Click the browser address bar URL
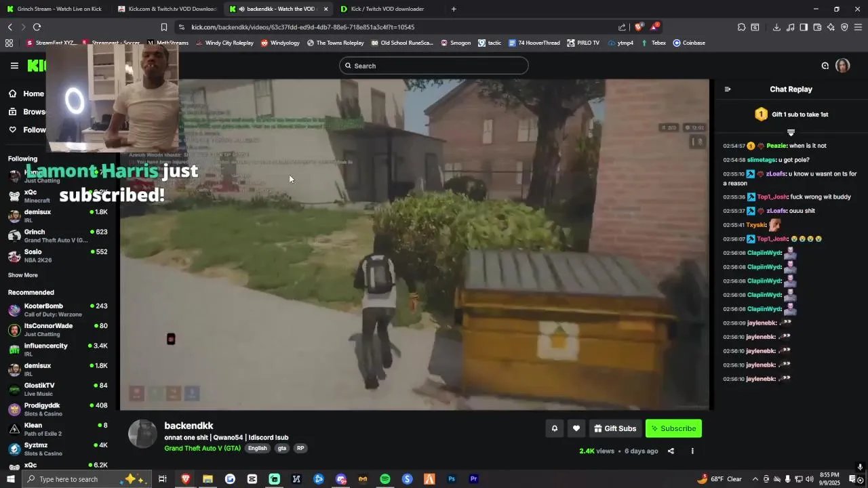The width and height of the screenshot is (868, 488). (x=303, y=27)
